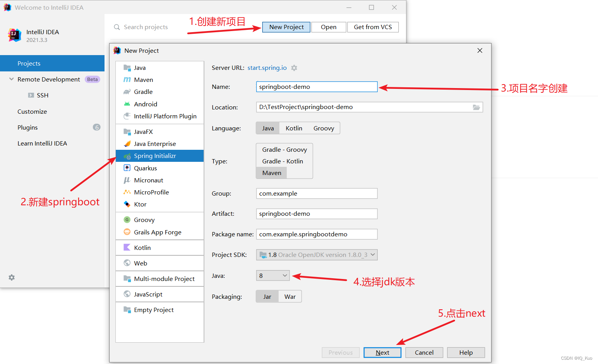Focus the Package name field
The width and height of the screenshot is (598, 364).
click(317, 234)
